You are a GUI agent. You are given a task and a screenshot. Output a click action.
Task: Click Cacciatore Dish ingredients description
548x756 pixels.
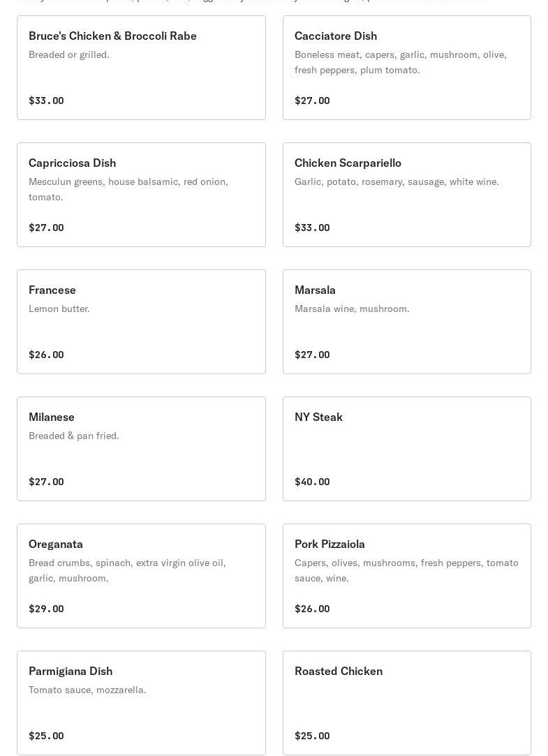pos(400,62)
